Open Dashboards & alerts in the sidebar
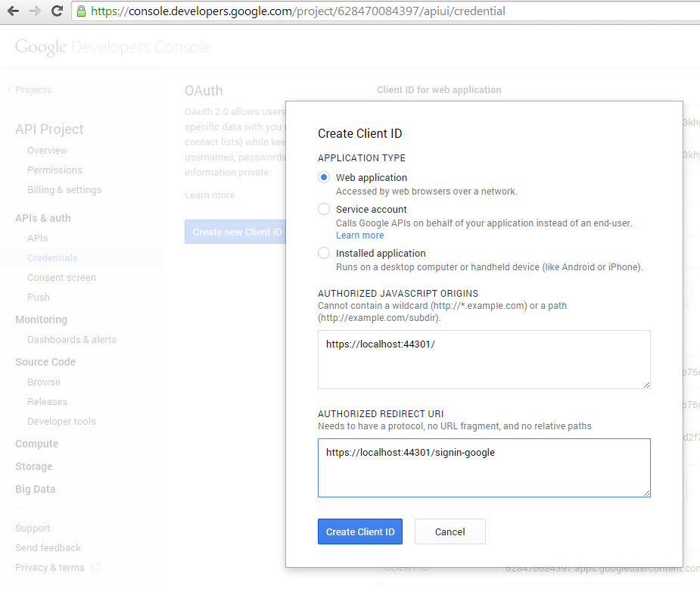The width and height of the screenshot is (700, 589). click(x=72, y=339)
